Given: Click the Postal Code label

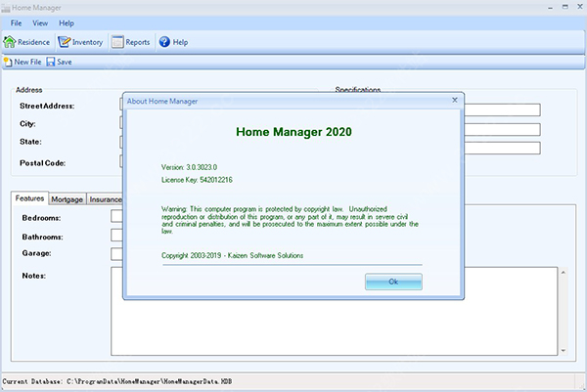Looking at the screenshot, I should pos(43,163).
